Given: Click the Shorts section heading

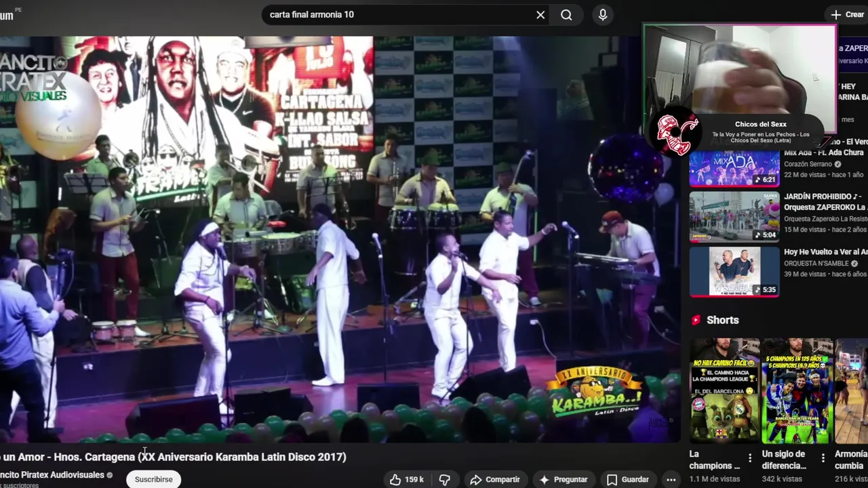Looking at the screenshot, I should pos(722,320).
